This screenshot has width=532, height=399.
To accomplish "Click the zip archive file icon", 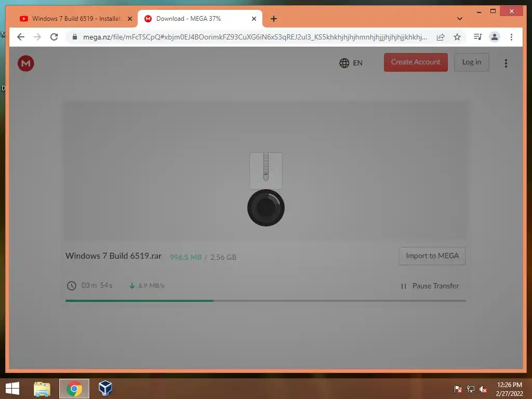I will [x=266, y=170].
